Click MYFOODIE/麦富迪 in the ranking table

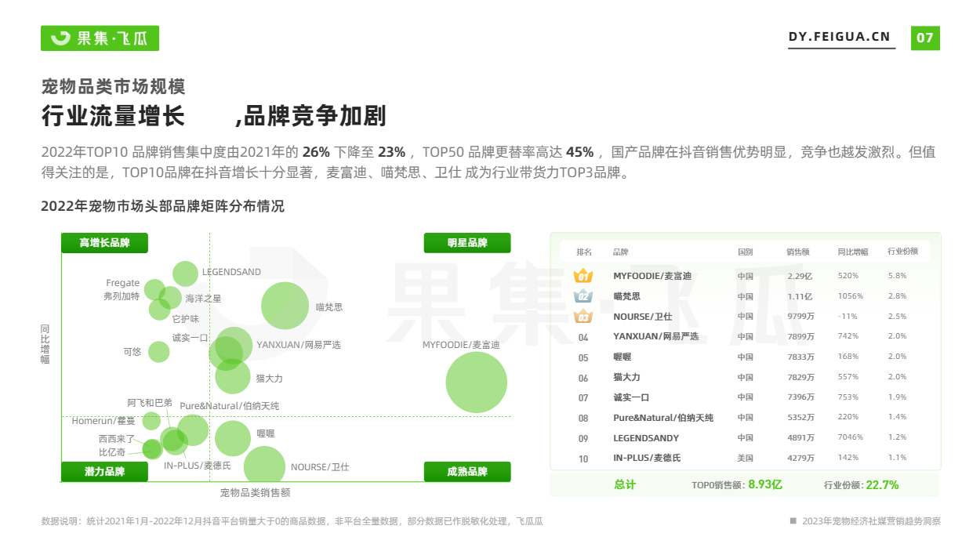pos(652,276)
